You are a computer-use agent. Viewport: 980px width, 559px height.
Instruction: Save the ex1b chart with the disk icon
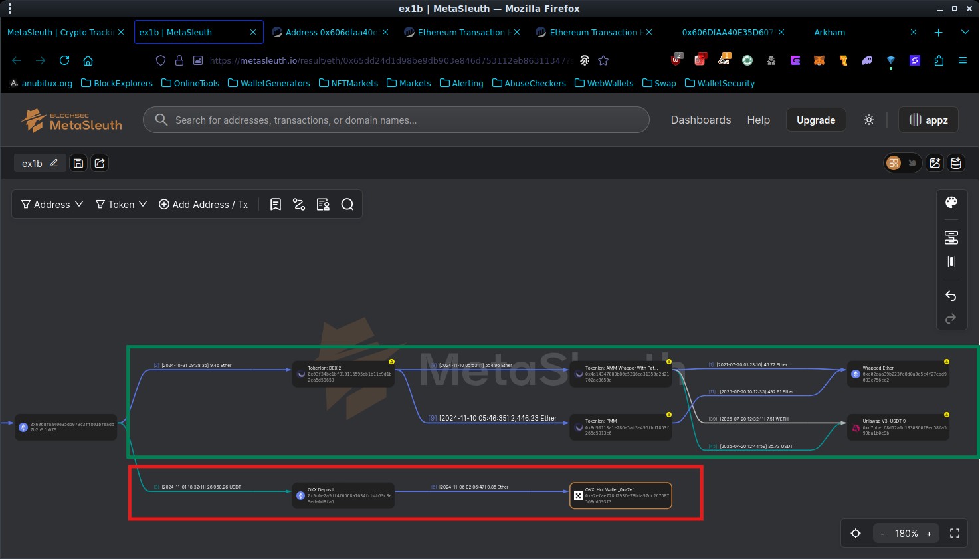point(78,163)
